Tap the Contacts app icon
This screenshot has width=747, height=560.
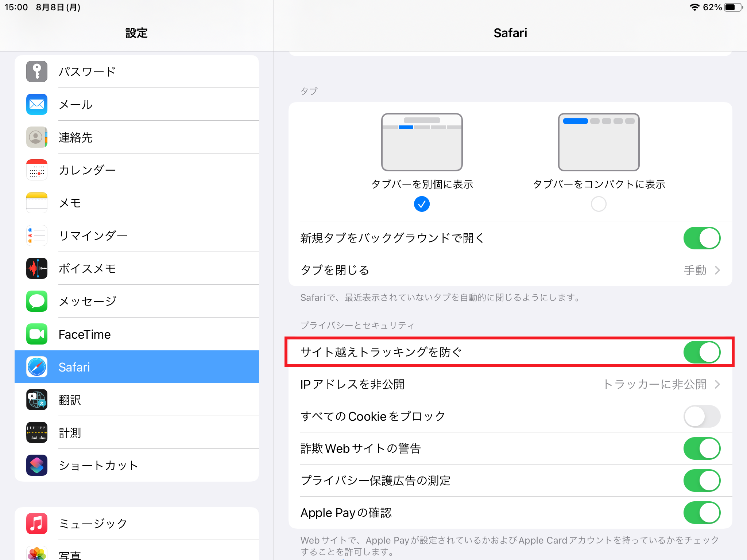click(37, 137)
